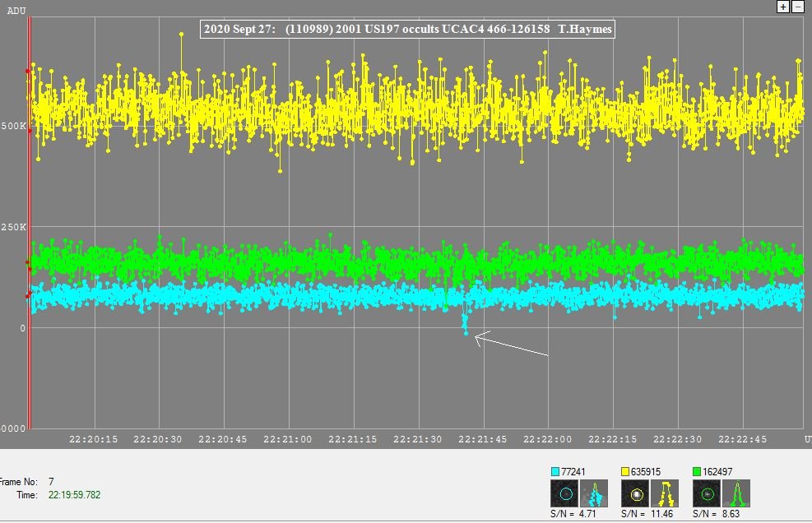Screen dimensions: 812x523
Task: Click the 500K label on the ADU axis
Action: tap(12, 126)
